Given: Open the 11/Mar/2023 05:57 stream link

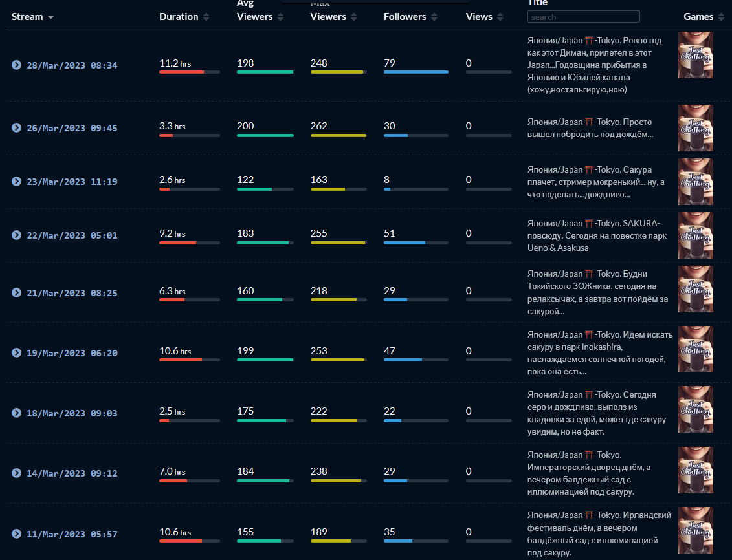Looking at the screenshot, I should click(x=72, y=534).
